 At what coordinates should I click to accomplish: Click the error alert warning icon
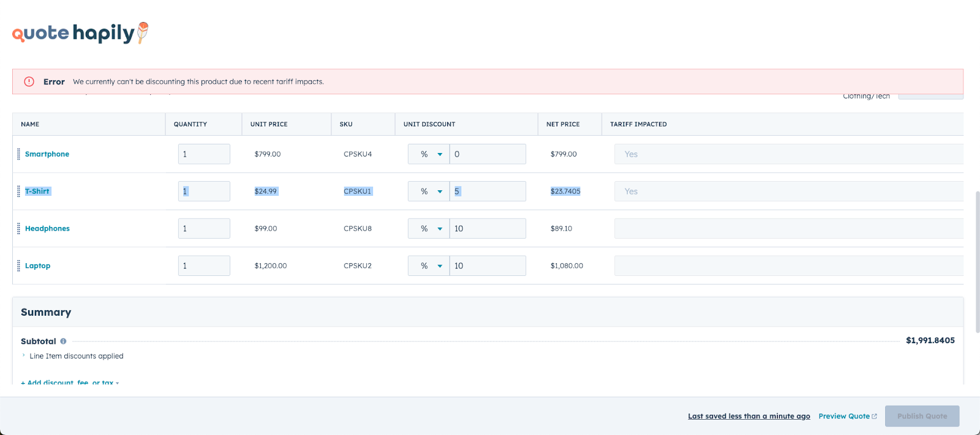29,81
